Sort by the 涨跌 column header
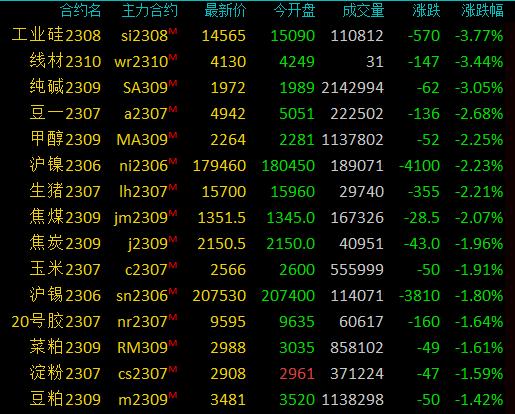 pyautogui.click(x=426, y=11)
